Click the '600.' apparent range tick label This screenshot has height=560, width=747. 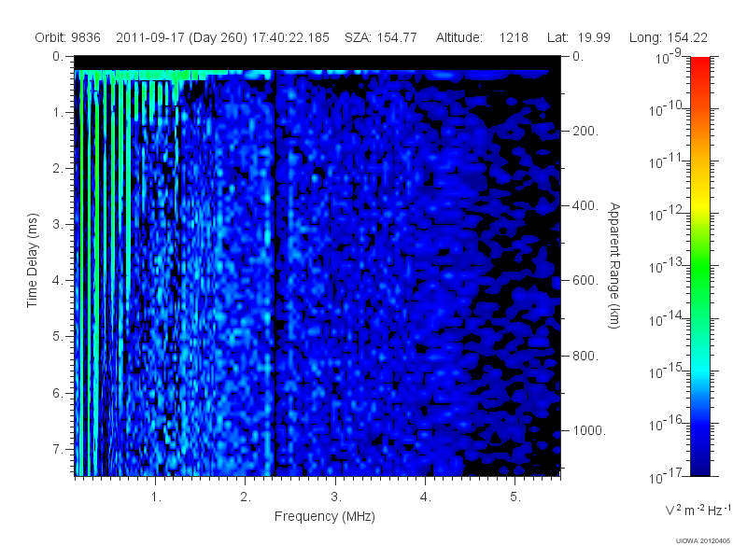[x=585, y=281]
